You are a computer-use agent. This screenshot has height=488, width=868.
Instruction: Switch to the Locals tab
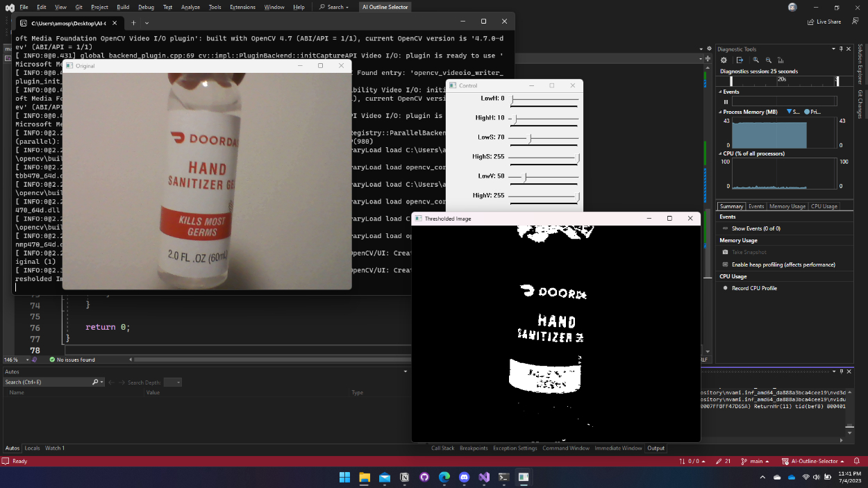click(32, 448)
